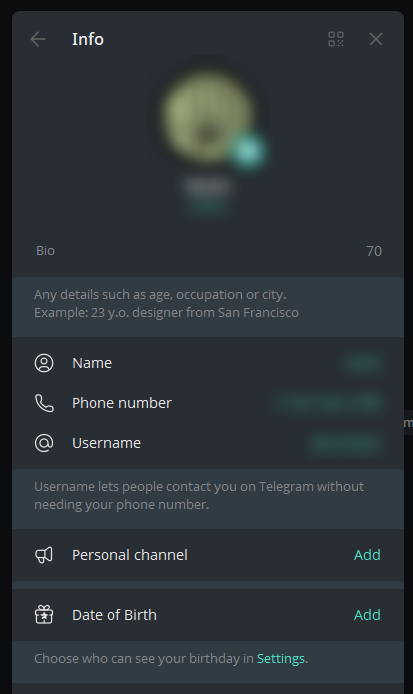The image size is (413, 694).
Task: Go back using the arrow icon
Action: [38, 39]
